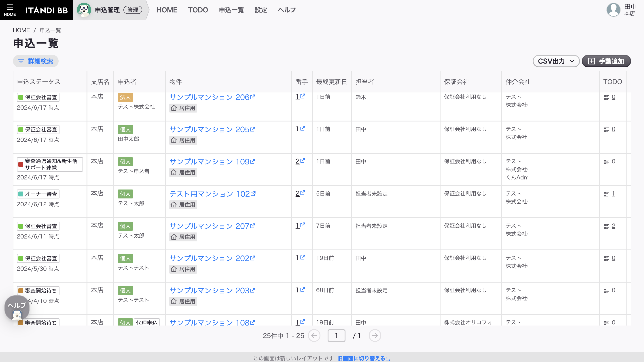This screenshot has height=362, width=644.
Task: Click the page number input field
Action: pyautogui.click(x=337, y=335)
